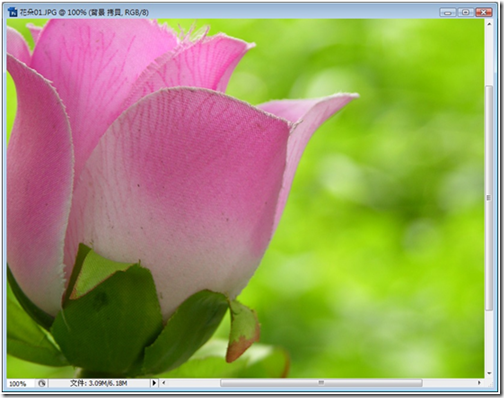The height and width of the screenshot is (398, 504).
Task: Minimize the 花朵01.JPG document window
Action: [448, 13]
